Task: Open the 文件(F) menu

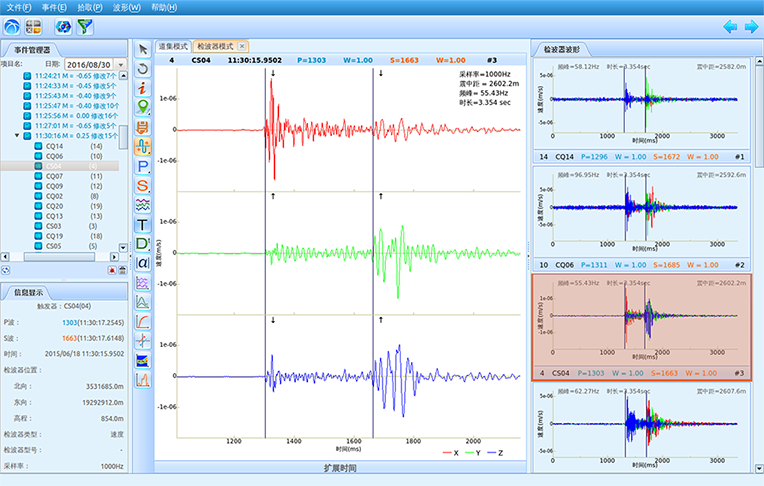Action: (18, 7)
